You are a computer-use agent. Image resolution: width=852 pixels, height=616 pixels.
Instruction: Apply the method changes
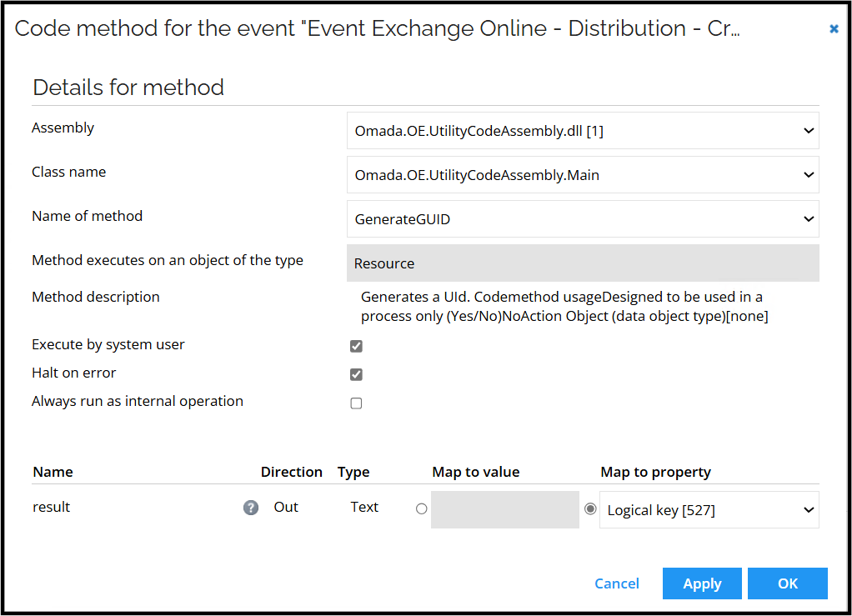pos(702,583)
